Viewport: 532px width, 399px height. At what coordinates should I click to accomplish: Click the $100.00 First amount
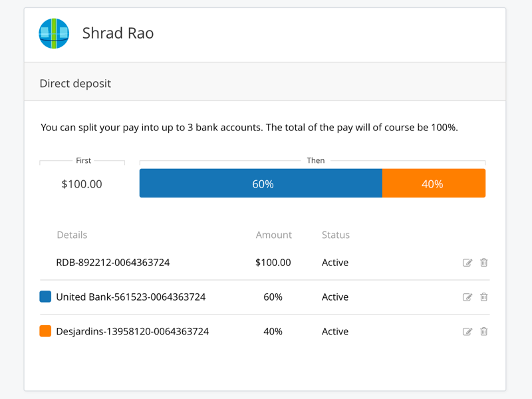(82, 184)
